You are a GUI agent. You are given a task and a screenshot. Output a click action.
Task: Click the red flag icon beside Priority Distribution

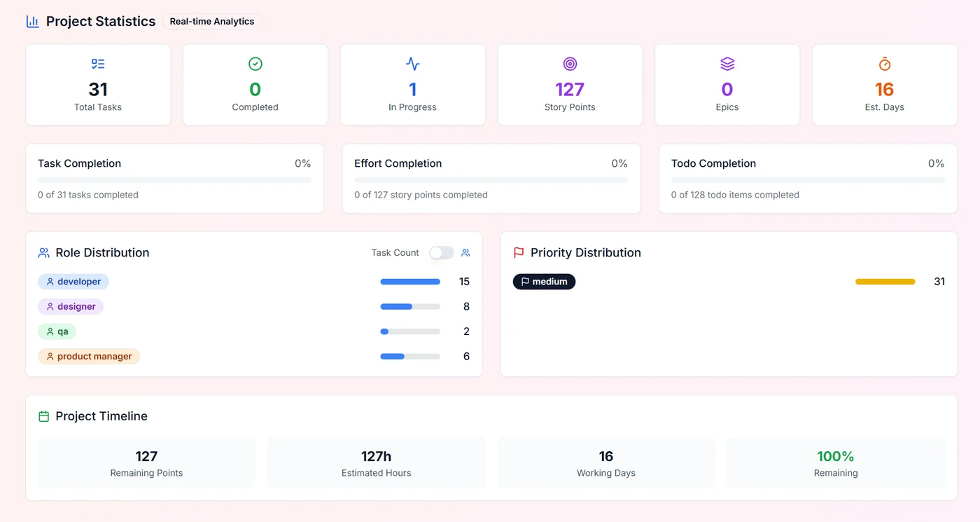pos(519,253)
